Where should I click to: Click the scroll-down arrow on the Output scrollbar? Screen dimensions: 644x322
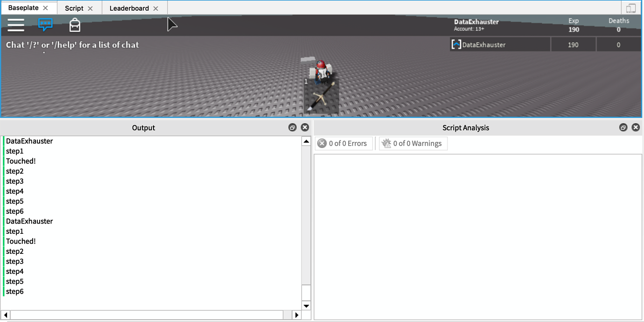[306, 306]
